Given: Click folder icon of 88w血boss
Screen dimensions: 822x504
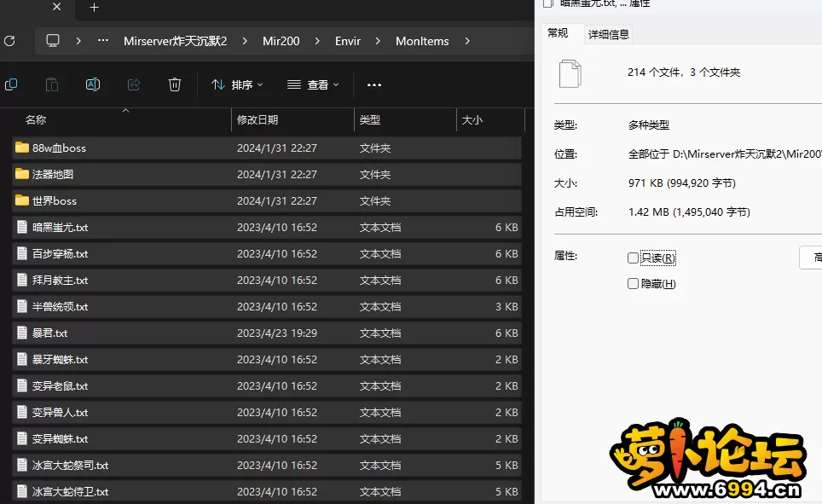Looking at the screenshot, I should 22,148.
